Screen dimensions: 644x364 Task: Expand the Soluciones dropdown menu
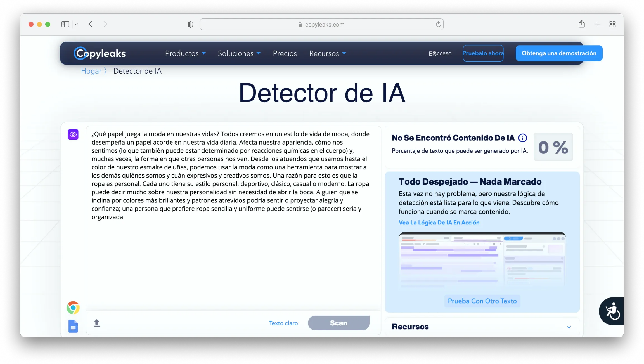[239, 53]
